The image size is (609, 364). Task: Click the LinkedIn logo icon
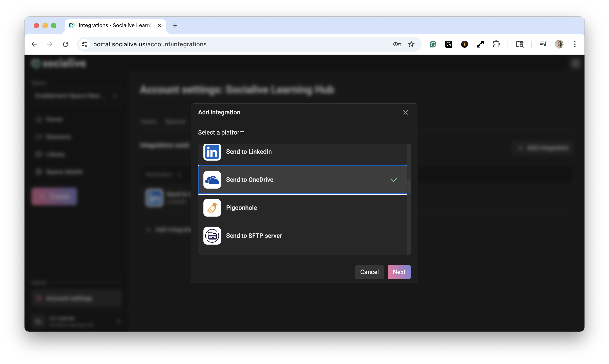pos(212,152)
